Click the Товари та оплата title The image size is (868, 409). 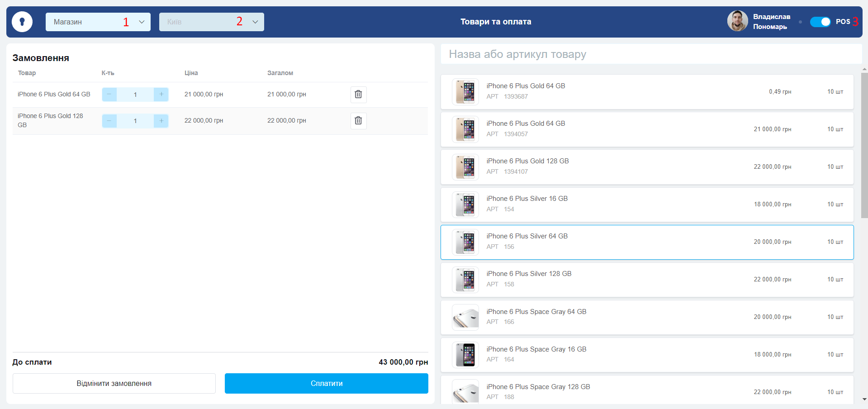[496, 22]
